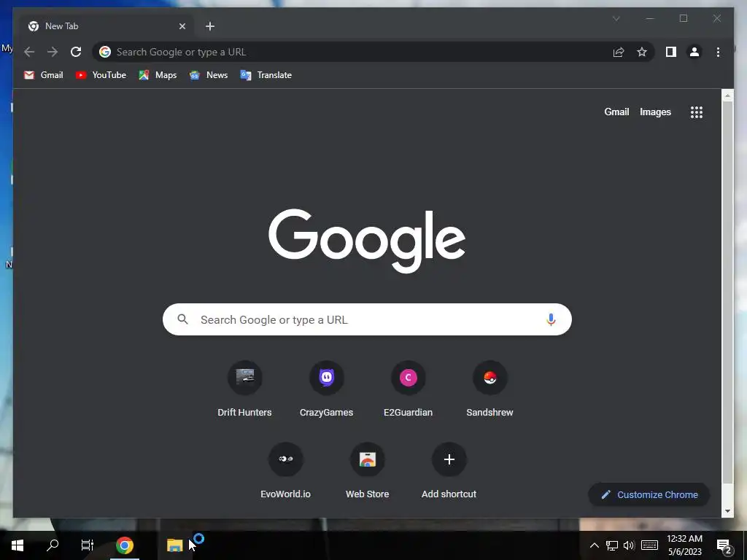Open the touch keyboard from the tray
Screen dimensions: 747x560
click(x=649, y=545)
